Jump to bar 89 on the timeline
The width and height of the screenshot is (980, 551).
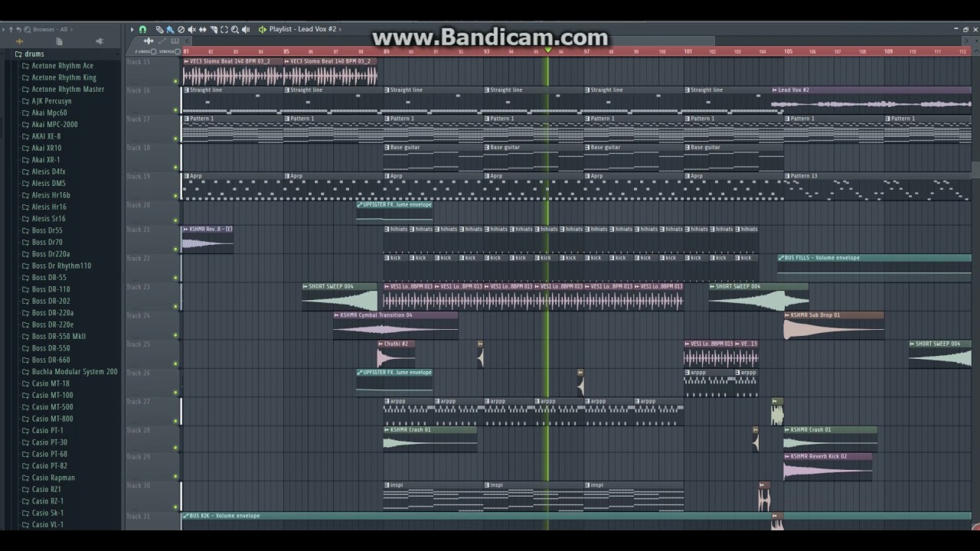387,51
